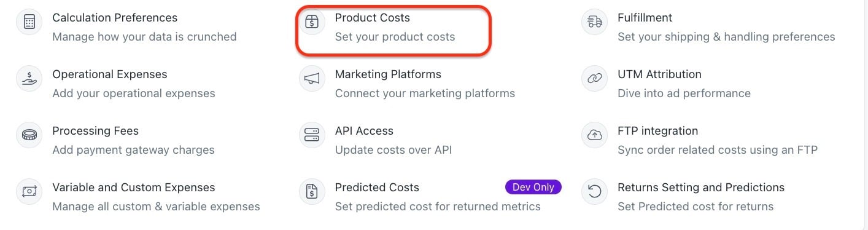Image resolution: width=868 pixels, height=230 pixels.
Task: Click the Returns Setting refresh arrow icon
Action: [594, 192]
